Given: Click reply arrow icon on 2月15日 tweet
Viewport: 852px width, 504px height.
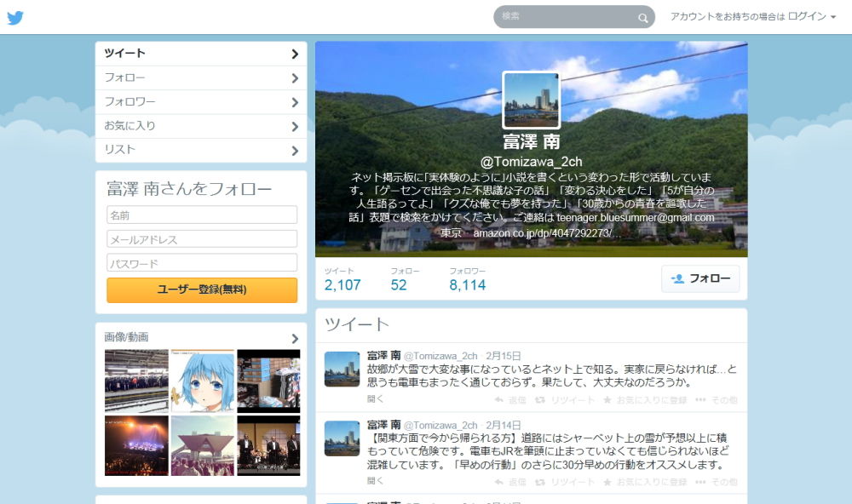Looking at the screenshot, I should coord(498,400).
